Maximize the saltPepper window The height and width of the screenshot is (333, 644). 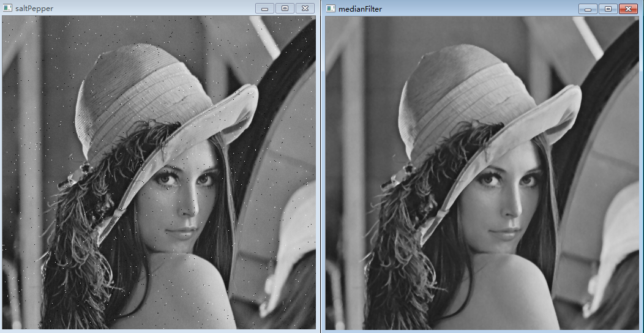(285, 9)
